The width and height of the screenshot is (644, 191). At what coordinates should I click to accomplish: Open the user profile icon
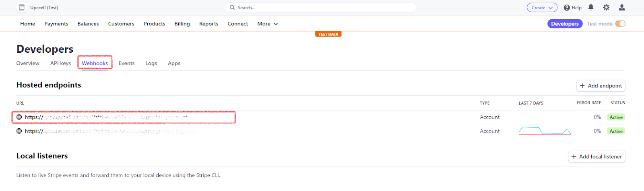pos(621,8)
